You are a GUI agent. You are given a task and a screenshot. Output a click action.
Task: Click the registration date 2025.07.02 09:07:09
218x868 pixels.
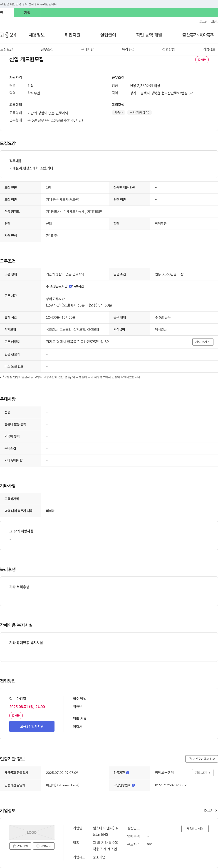point(62,773)
